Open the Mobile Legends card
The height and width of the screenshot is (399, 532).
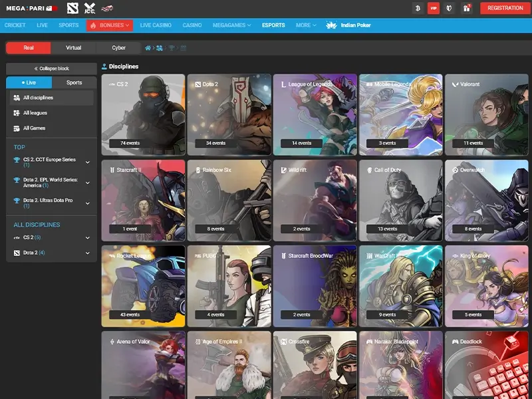tap(401, 114)
